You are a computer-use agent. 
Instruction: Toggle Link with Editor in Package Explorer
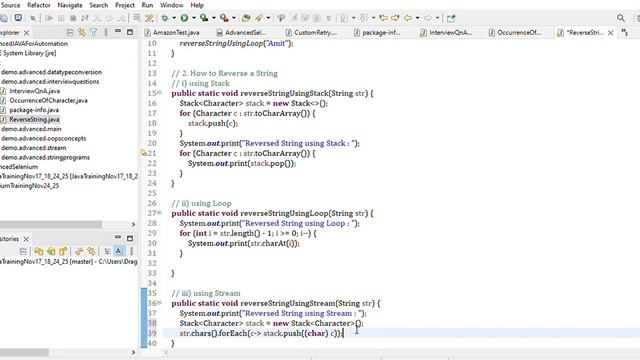82,32
